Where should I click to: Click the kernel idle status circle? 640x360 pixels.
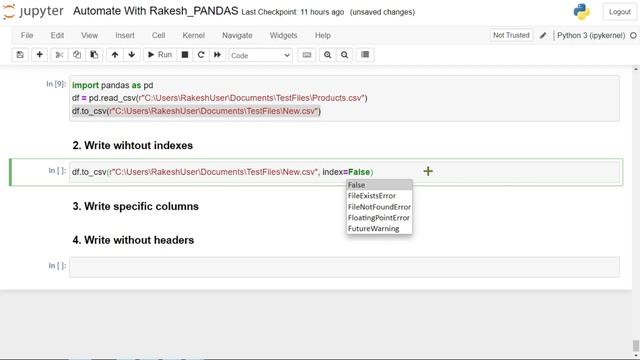coord(633,36)
